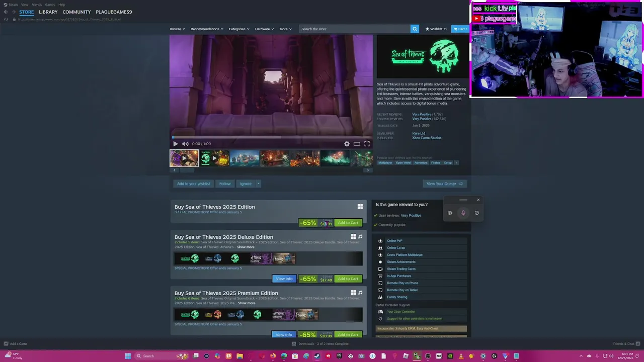Add 2025 Edition to cart
This screenshot has height=362, width=644.
click(348, 223)
